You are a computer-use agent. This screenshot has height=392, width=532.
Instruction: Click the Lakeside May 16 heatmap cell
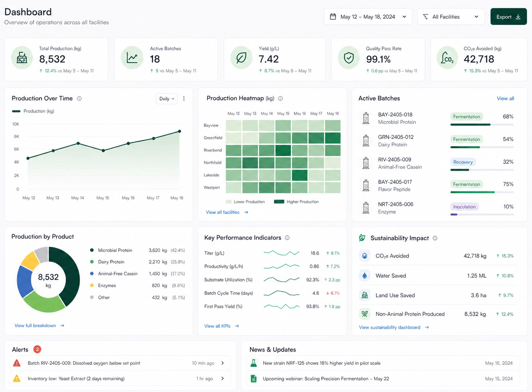click(300, 175)
